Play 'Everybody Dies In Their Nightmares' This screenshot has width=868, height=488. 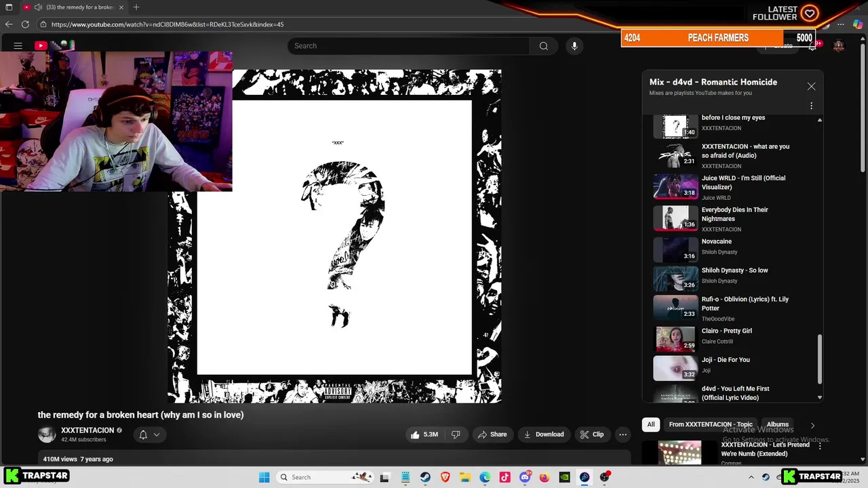[732, 219]
